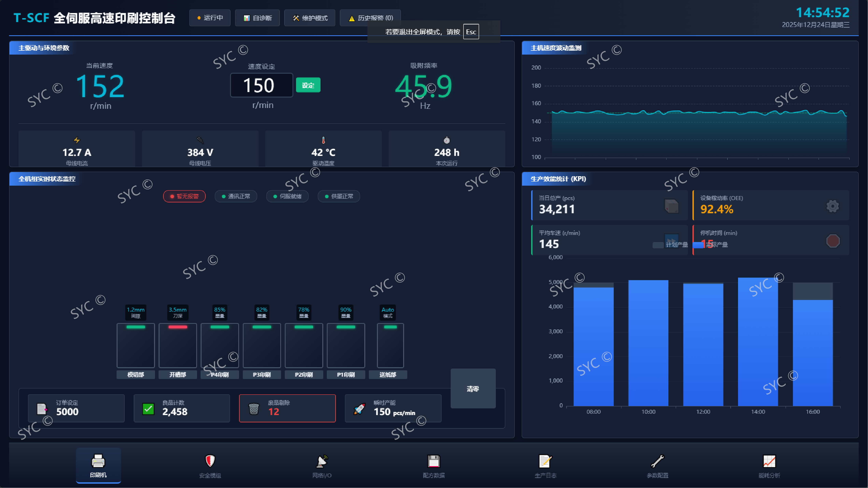Screen dimensions: 868x488
Task: Open the 安全模组 shield icon
Action: 210,461
